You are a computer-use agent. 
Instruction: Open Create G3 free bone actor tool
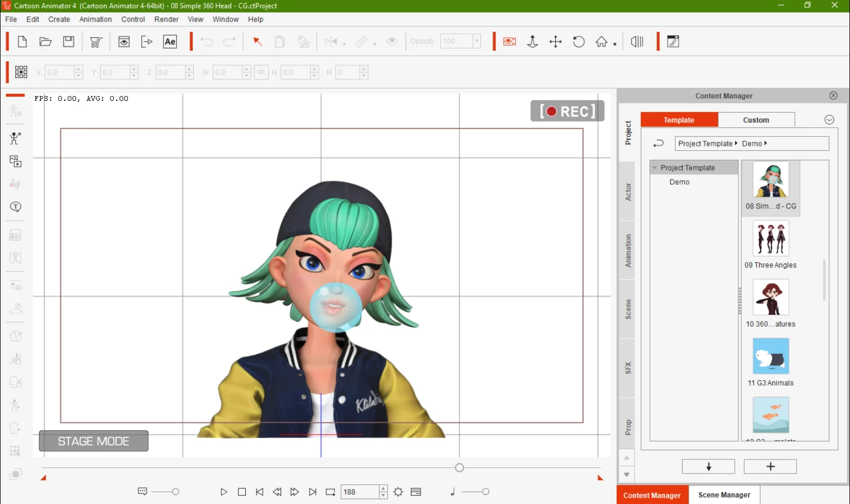(16, 138)
